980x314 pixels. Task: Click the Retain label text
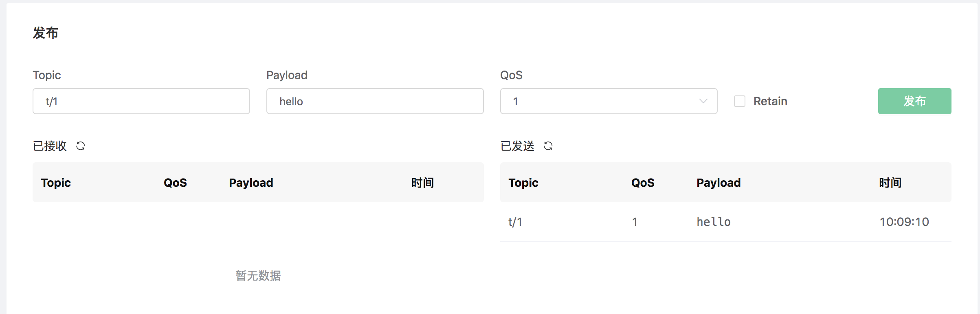[x=770, y=101]
